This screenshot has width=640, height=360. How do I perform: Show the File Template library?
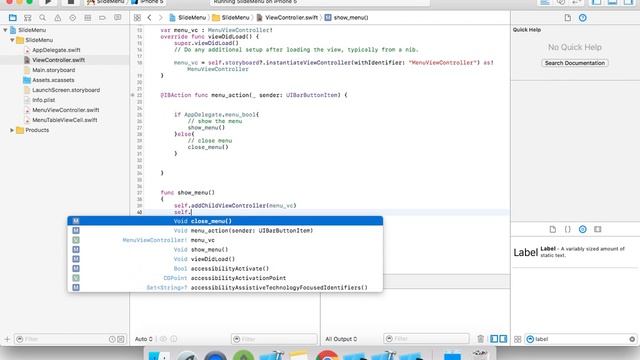[x=553, y=229]
